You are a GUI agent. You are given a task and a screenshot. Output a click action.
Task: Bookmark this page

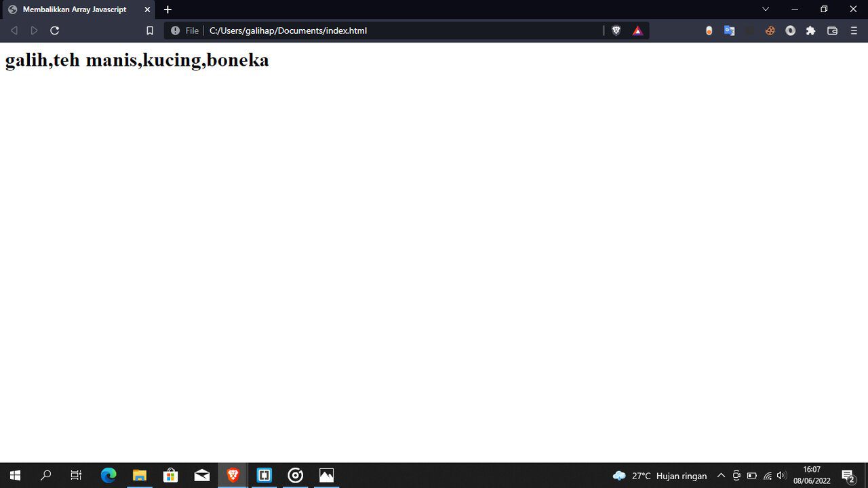[x=150, y=30]
